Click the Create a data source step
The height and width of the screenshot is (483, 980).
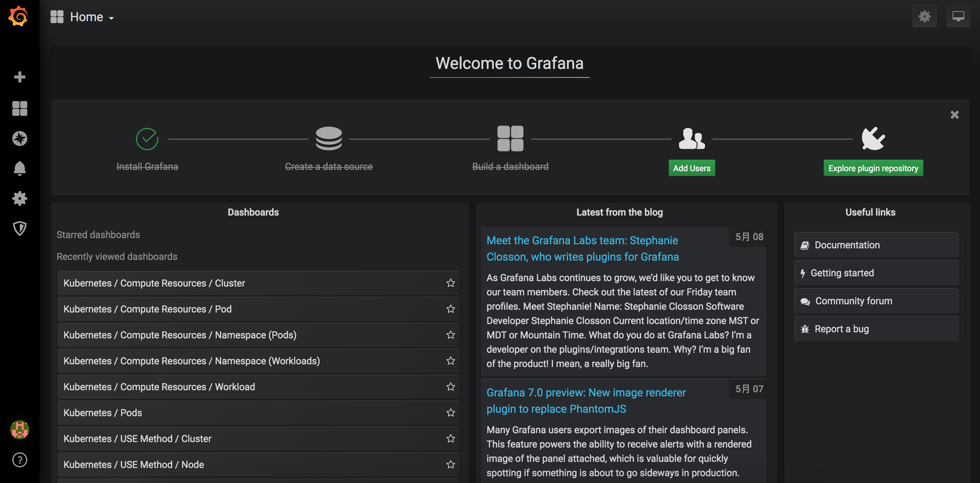click(x=329, y=166)
